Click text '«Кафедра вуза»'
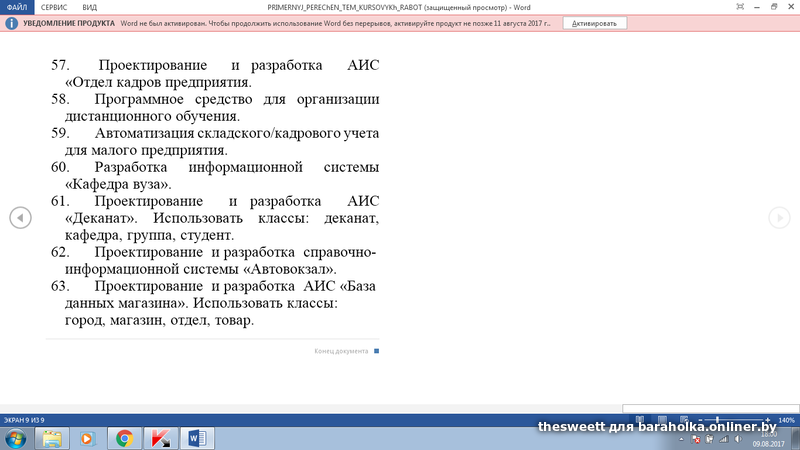 [x=118, y=184]
